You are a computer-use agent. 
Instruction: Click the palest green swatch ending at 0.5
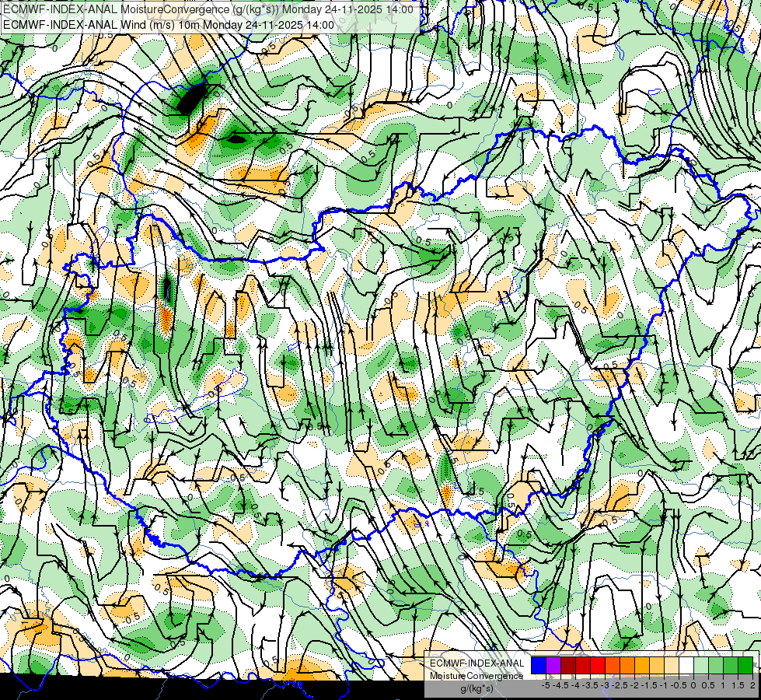701,666
